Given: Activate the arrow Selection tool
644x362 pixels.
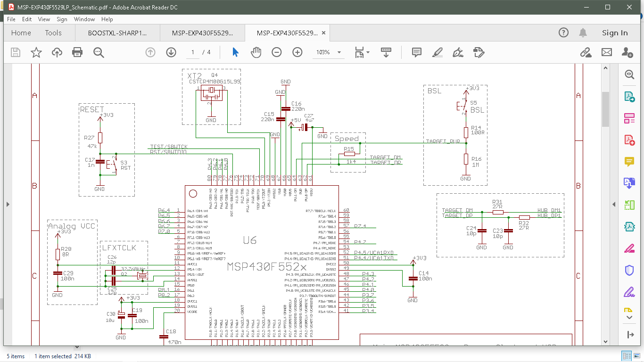Looking at the screenshot, I should 235,52.
